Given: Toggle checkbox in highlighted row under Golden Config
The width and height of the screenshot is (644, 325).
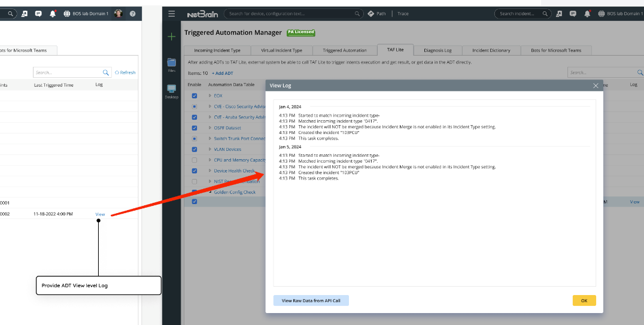Looking at the screenshot, I should [x=195, y=202].
